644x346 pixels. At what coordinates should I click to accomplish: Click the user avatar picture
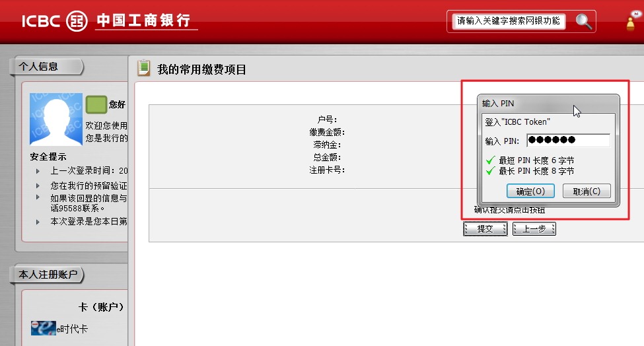coord(56,119)
